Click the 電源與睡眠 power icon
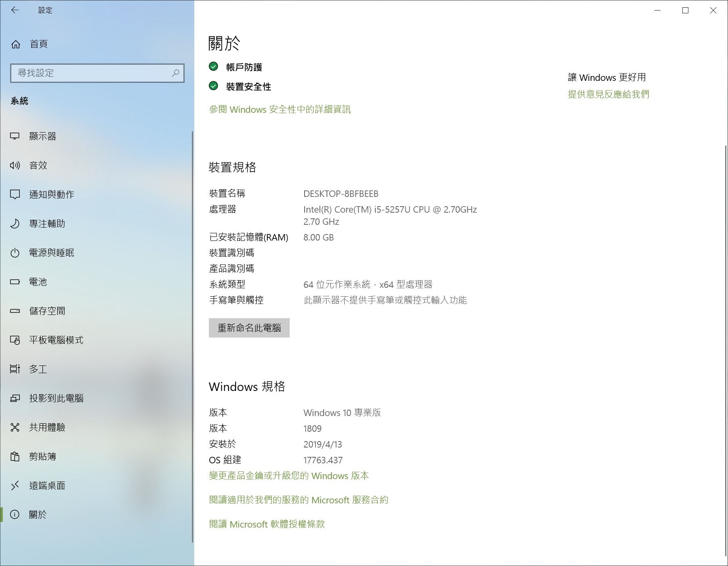Viewport: 728px width, 566px height. [15, 253]
